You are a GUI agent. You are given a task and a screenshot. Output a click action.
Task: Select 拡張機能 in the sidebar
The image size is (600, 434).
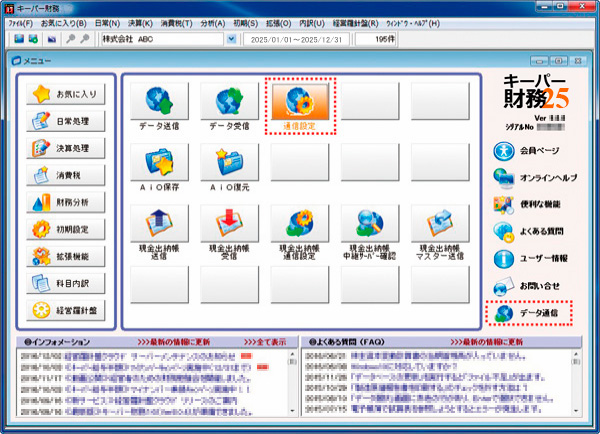(65, 256)
